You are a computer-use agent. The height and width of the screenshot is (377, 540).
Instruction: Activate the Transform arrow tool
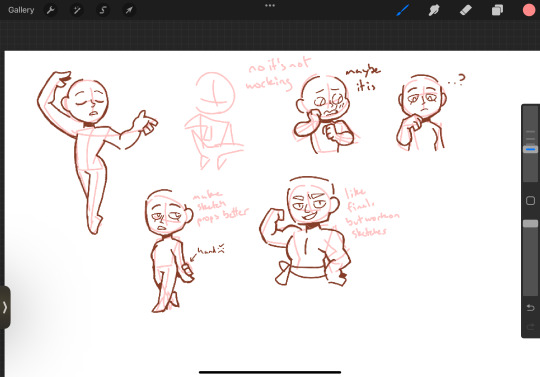pos(129,10)
